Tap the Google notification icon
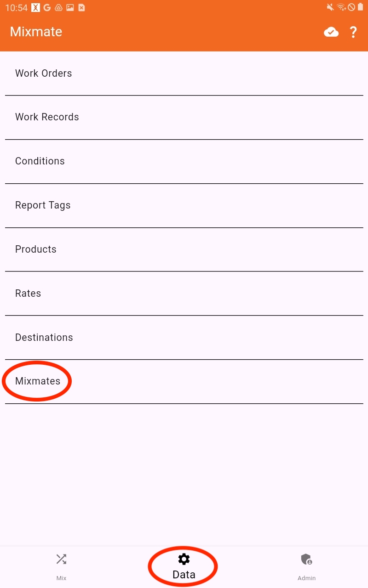 tap(47, 7)
